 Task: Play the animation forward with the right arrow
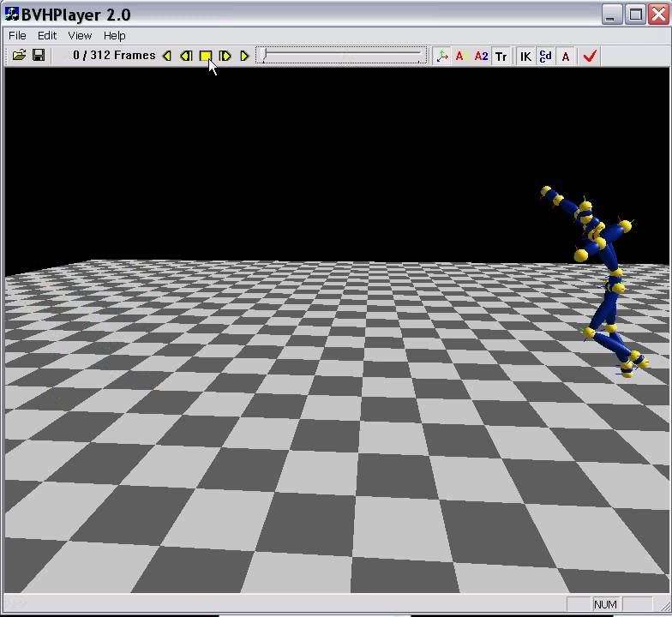(243, 57)
